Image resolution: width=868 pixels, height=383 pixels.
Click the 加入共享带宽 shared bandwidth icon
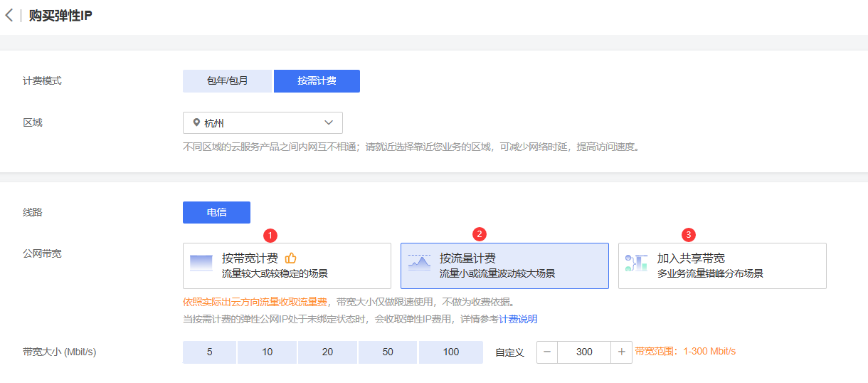click(x=636, y=263)
